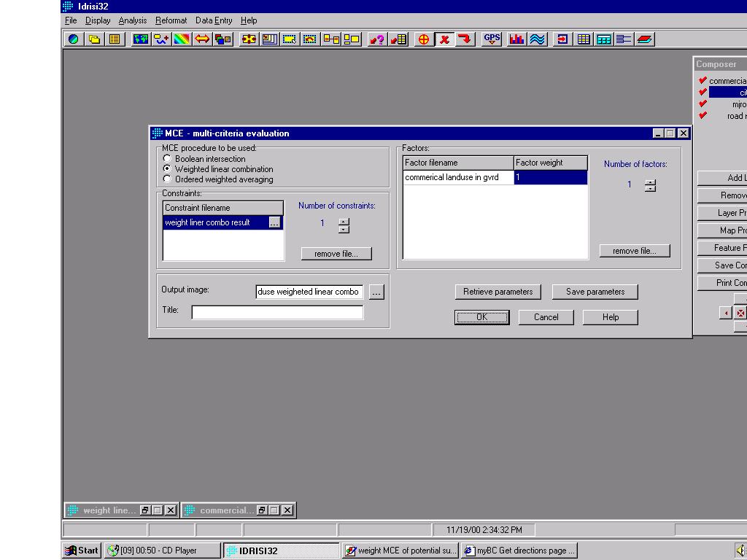This screenshot has width=747, height=560.
Task: Click the Retrieve parameters button
Action: 498,292
